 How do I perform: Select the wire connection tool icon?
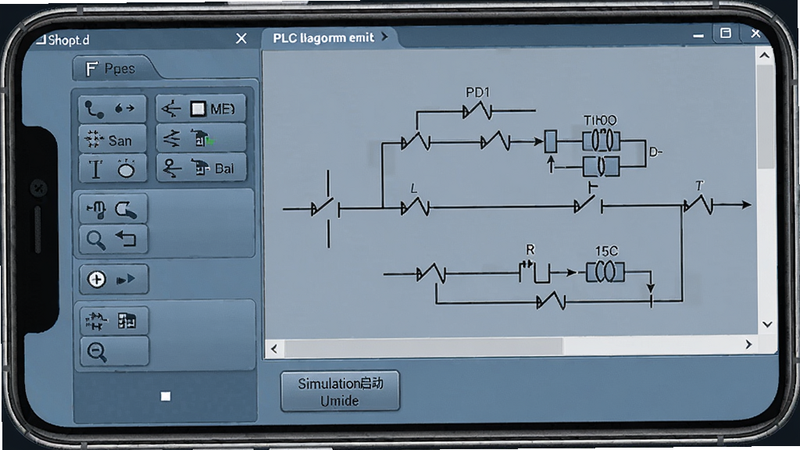95,109
